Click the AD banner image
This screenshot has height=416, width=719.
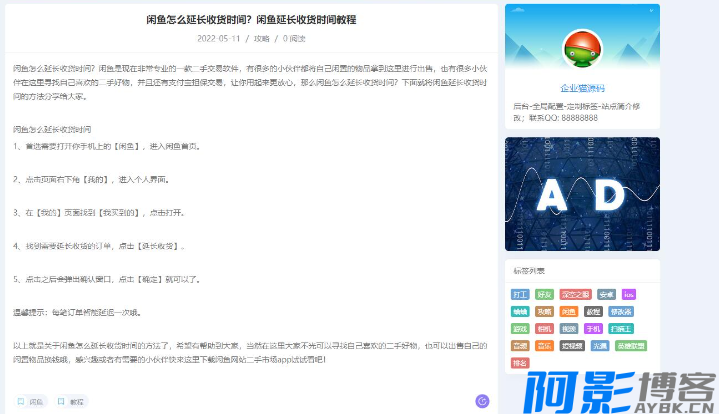point(582,194)
